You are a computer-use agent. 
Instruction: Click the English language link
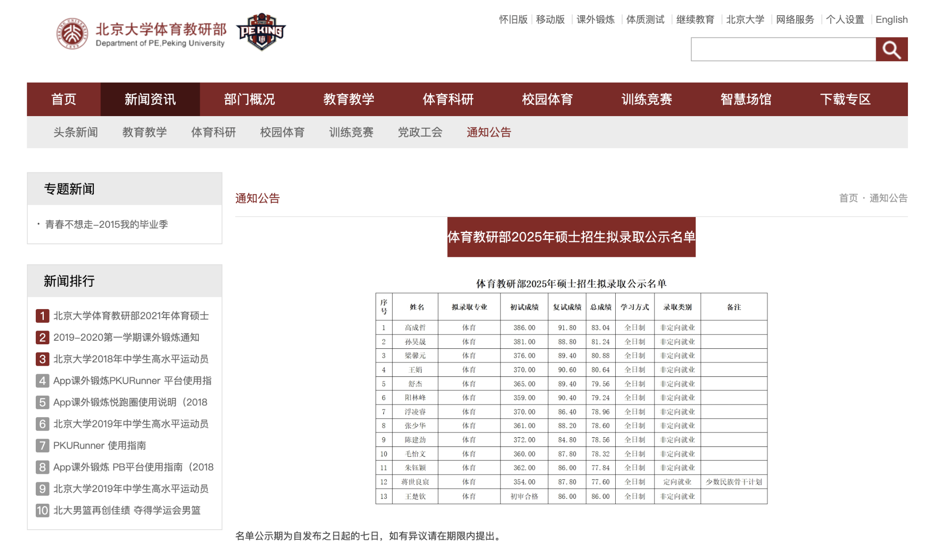coord(891,20)
